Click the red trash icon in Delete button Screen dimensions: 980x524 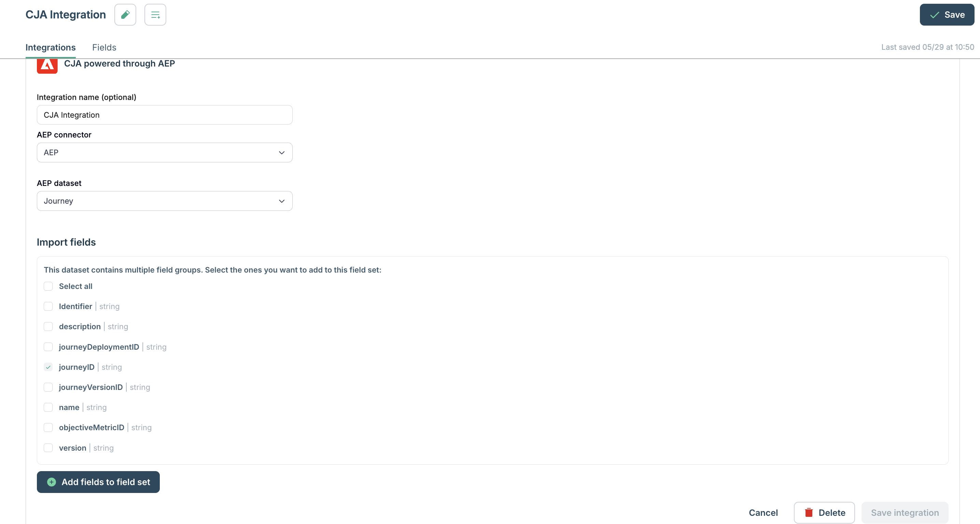click(809, 513)
